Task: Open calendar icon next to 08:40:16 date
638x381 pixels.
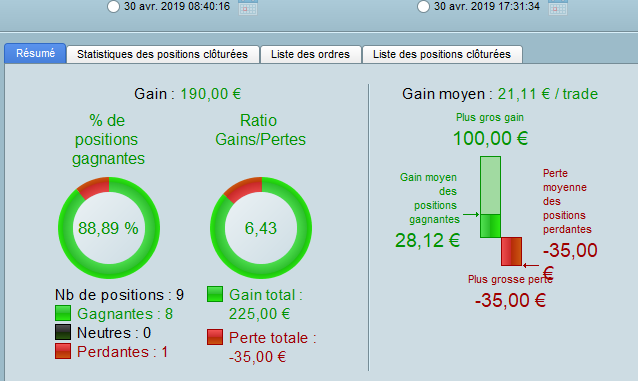Action: click(x=248, y=7)
